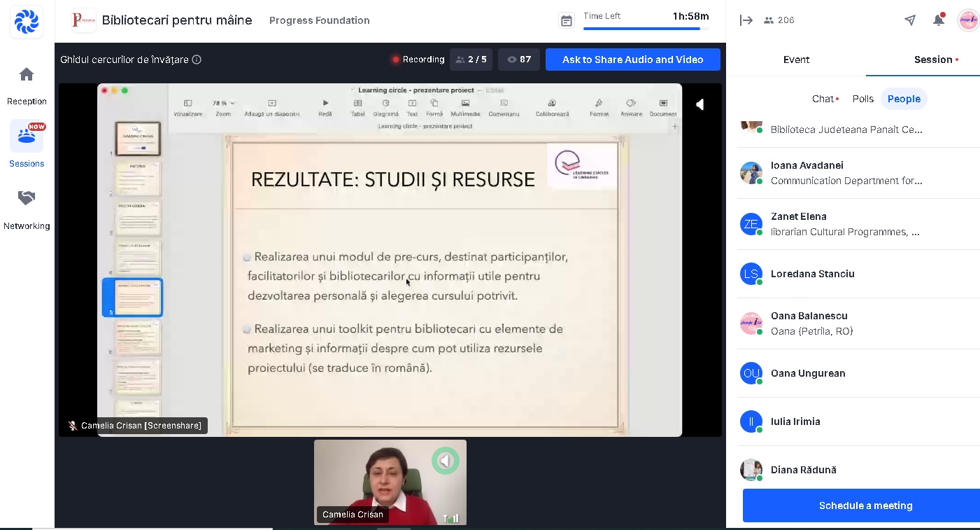Open the Networking handshake icon
Viewport: 980px width, 530px height.
27,199
